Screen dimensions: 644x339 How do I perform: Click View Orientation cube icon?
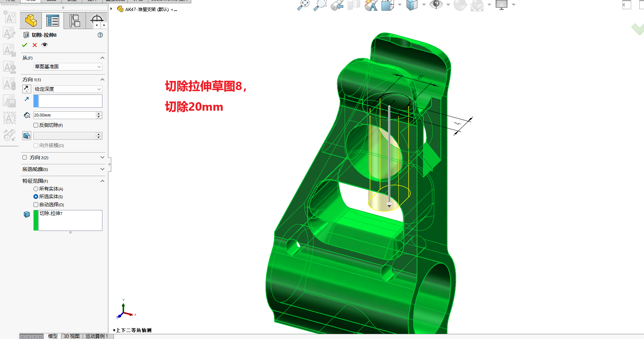pos(388,5)
